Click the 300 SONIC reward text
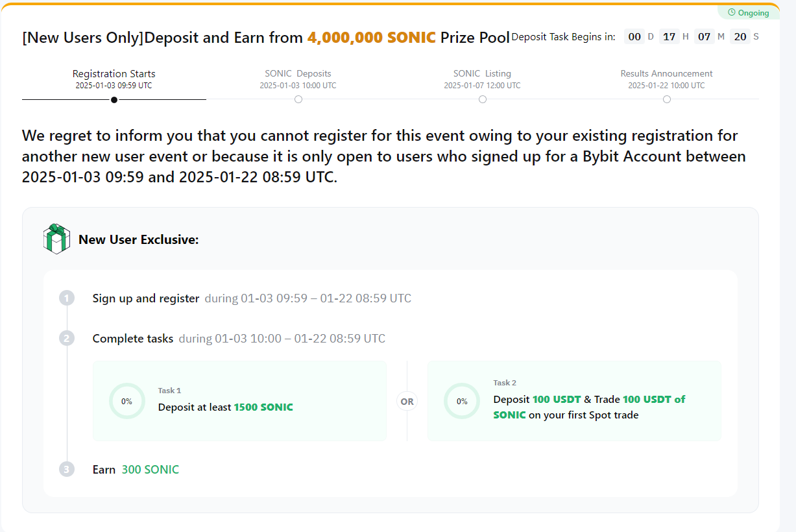Screen dimensions: 796x532 pyautogui.click(x=151, y=470)
